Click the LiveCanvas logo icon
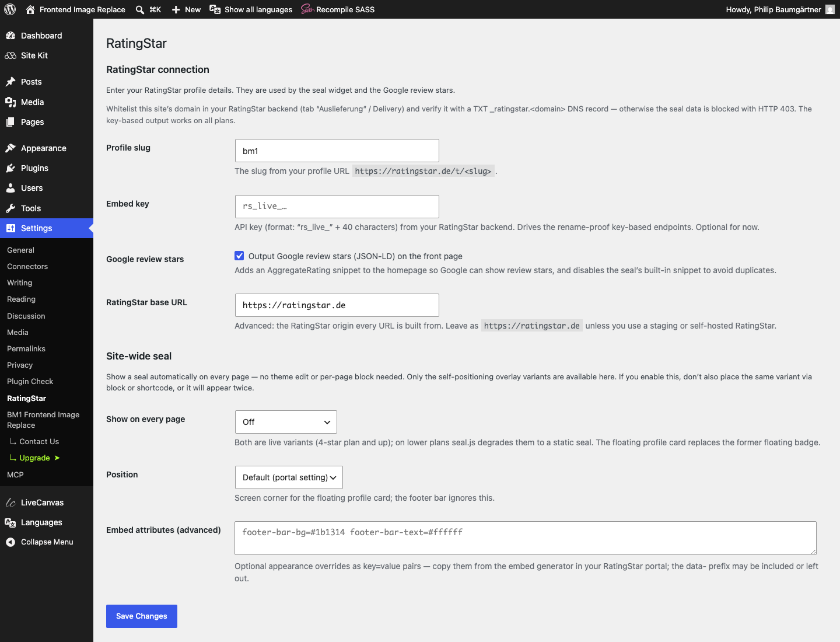 tap(10, 503)
